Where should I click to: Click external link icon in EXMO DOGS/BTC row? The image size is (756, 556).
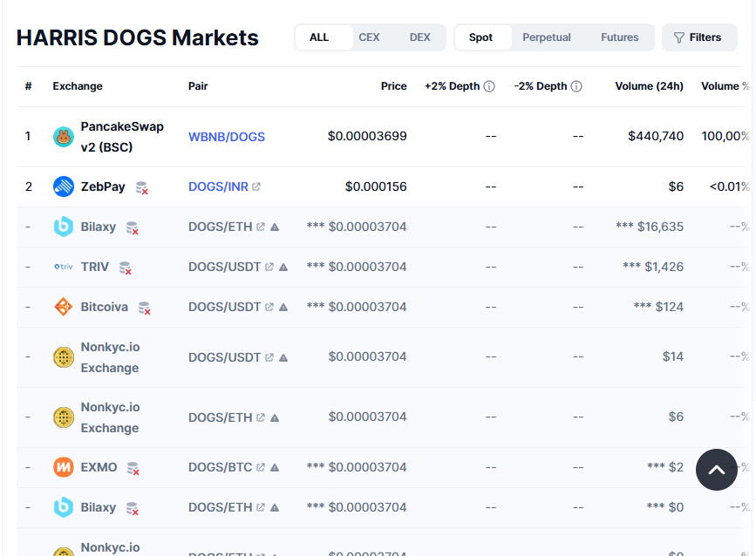coord(261,467)
